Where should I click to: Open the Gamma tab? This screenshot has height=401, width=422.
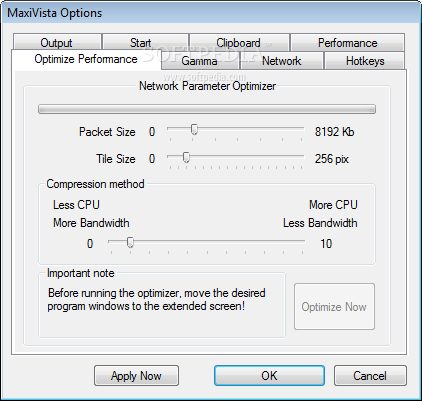click(x=200, y=61)
